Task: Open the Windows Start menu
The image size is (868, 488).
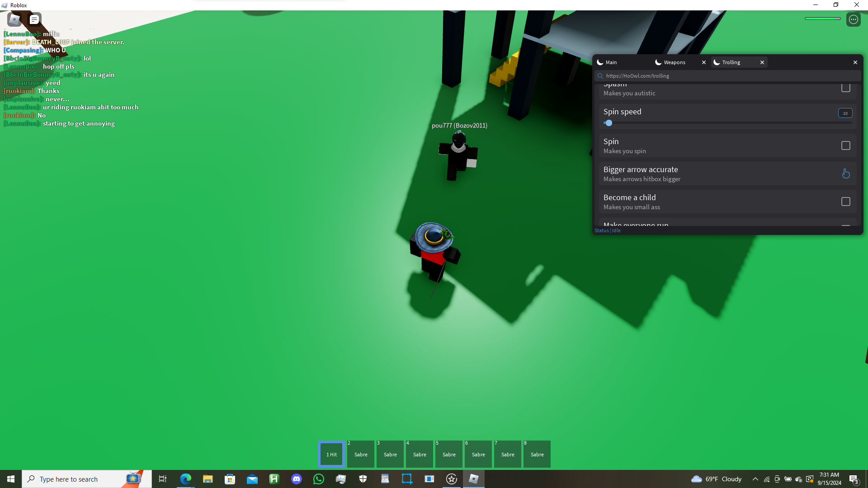Action: point(11,479)
